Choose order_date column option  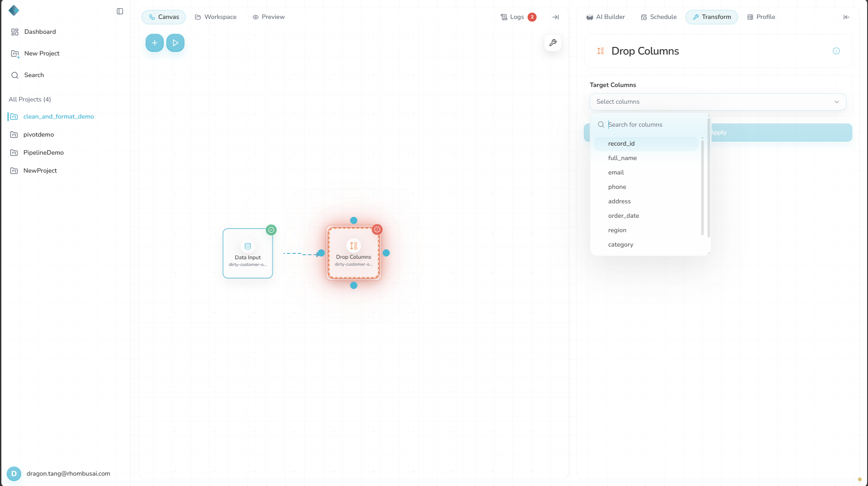click(646, 216)
